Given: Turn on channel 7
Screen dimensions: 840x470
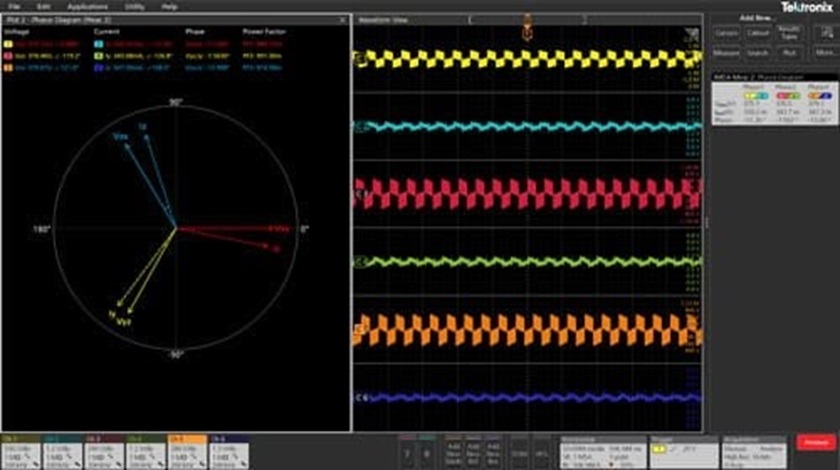Looking at the screenshot, I should (407, 453).
